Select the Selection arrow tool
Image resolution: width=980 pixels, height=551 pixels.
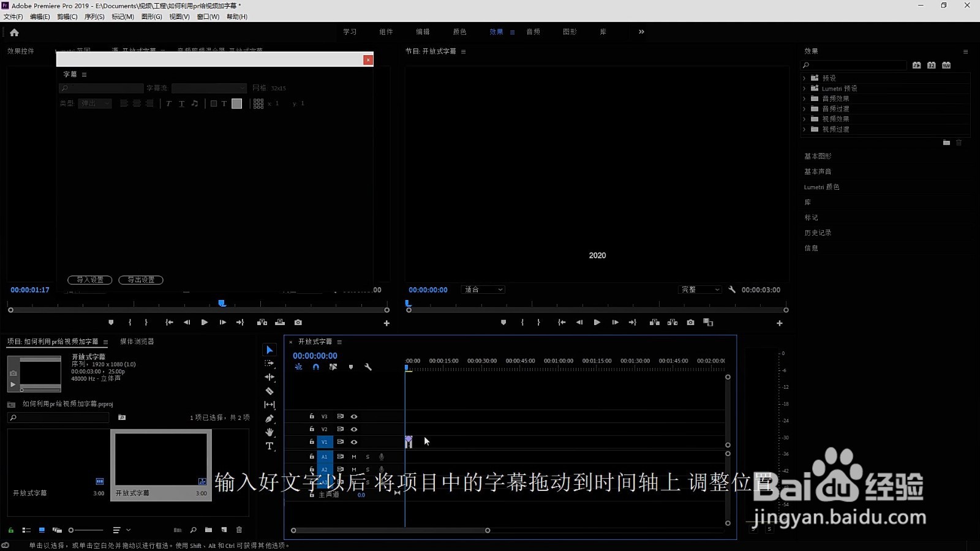269,350
